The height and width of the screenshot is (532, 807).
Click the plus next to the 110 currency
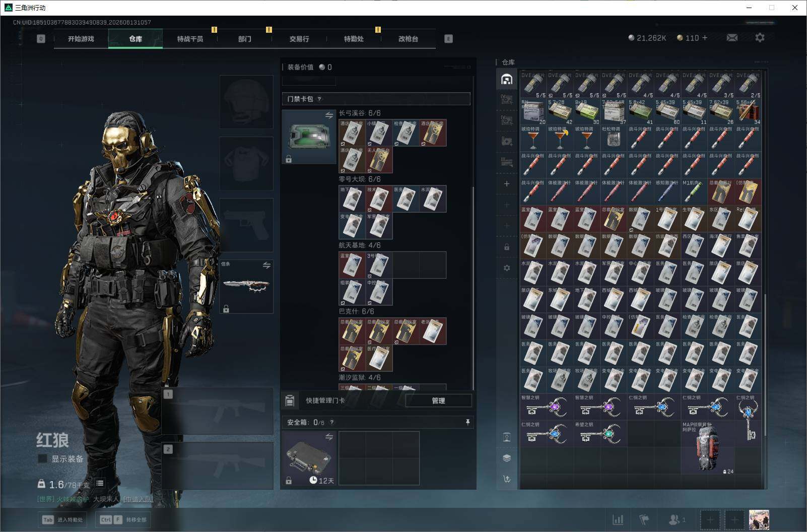704,38
